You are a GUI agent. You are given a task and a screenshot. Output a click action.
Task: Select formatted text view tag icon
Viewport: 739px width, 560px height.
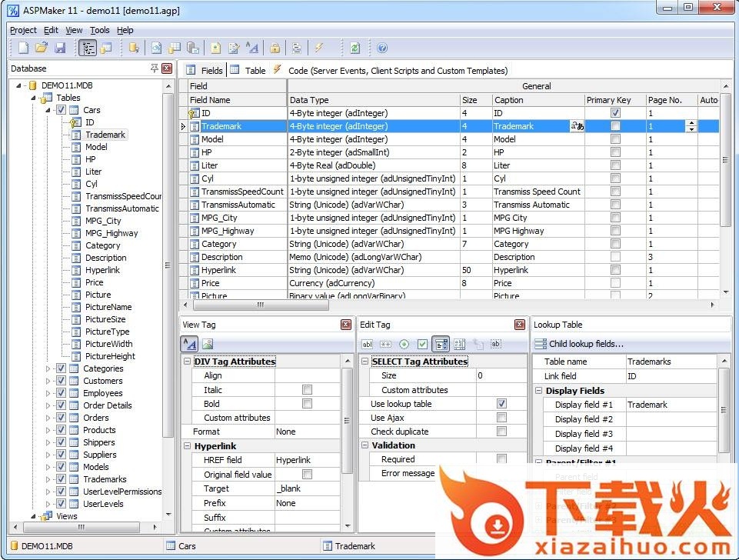189,344
